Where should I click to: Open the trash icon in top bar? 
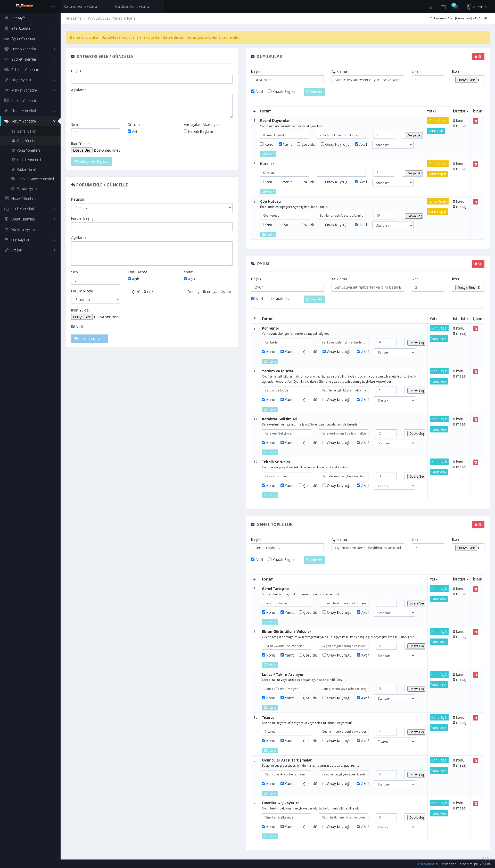(430, 7)
